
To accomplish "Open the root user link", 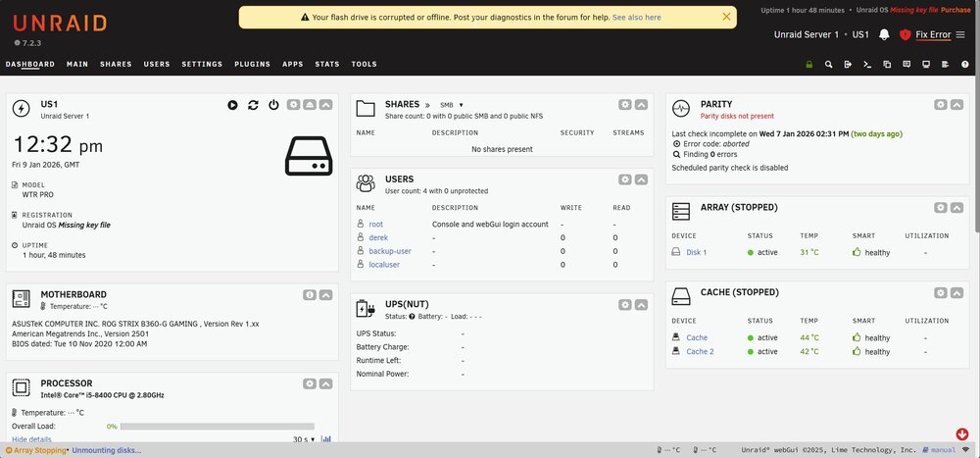I will (375, 224).
